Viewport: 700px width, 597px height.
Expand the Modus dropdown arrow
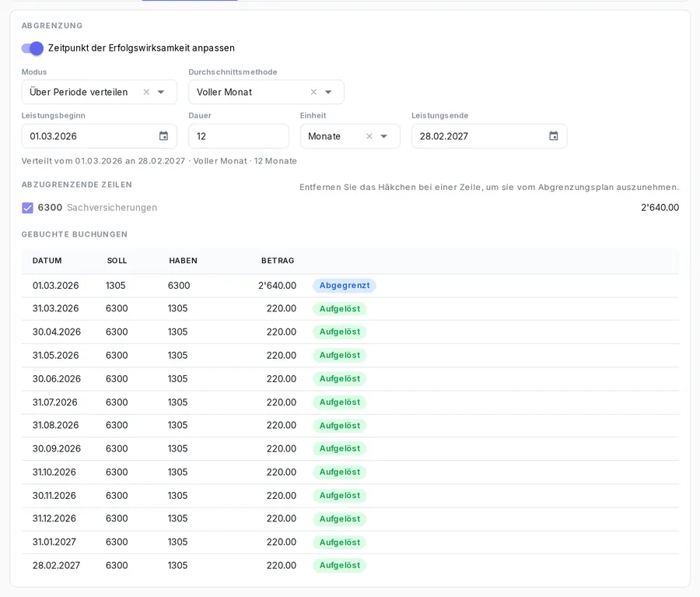tap(161, 92)
